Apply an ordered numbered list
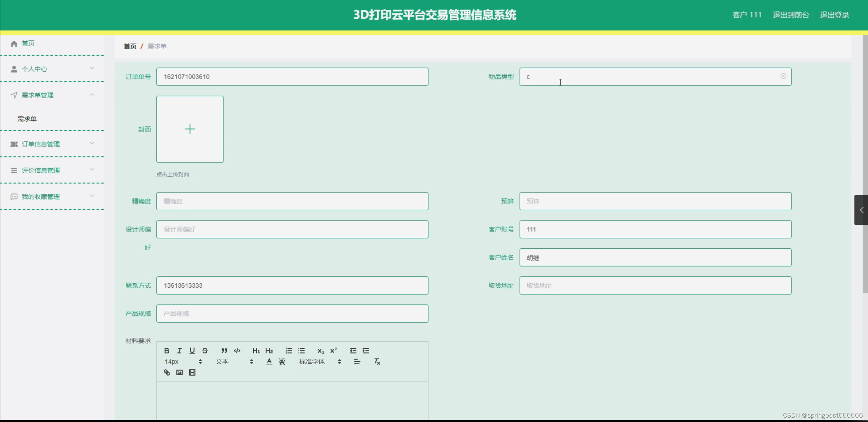868x422 pixels. (x=289, y=350)
